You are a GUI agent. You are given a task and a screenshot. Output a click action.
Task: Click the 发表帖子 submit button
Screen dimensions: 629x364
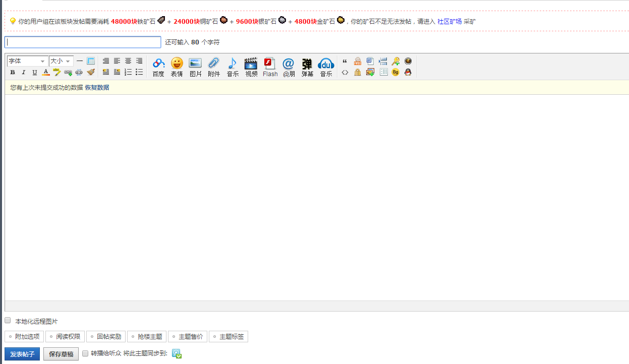(22, 354)
